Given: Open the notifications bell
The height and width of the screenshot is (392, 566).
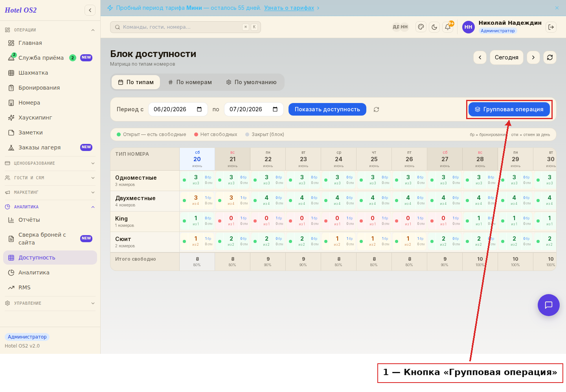Looking at the screenshot, I should (x=448, y=27).
